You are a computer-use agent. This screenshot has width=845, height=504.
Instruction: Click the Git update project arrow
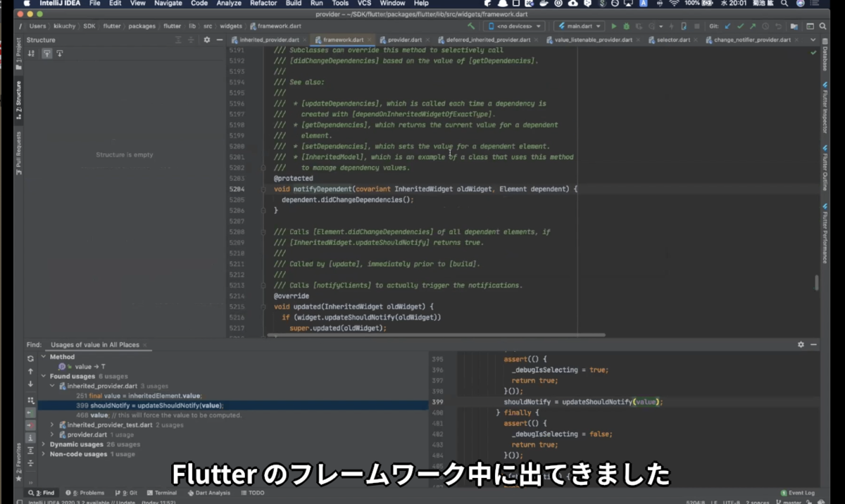point(727,26)
